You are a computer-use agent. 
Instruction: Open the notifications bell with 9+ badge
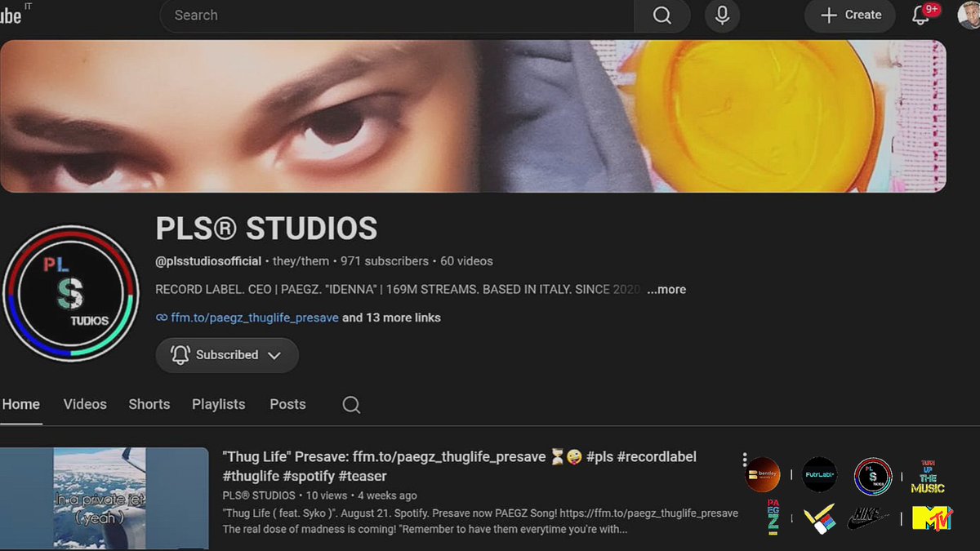point(921,15)
